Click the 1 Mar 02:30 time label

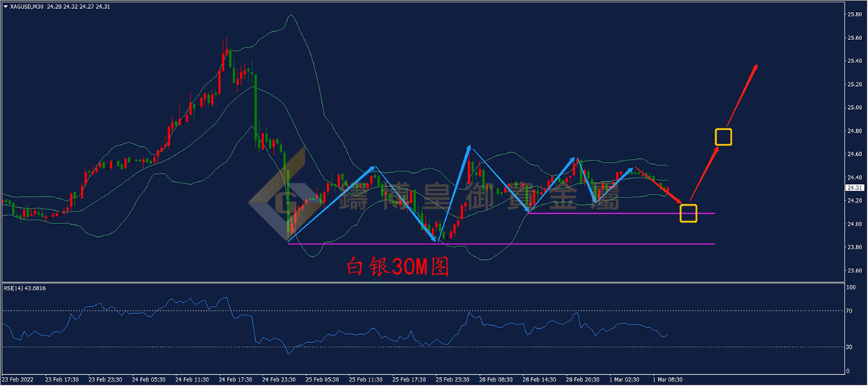tap(625, 380)
